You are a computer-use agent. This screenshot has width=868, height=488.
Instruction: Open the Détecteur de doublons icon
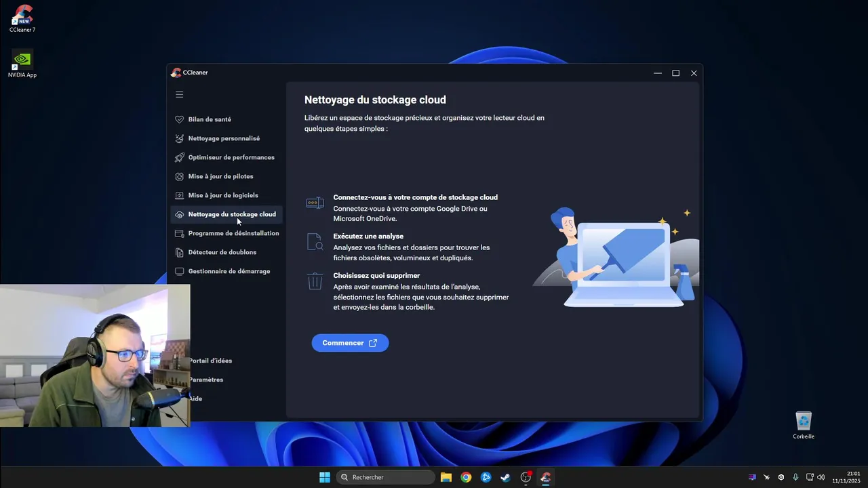[x=179, y=252]
